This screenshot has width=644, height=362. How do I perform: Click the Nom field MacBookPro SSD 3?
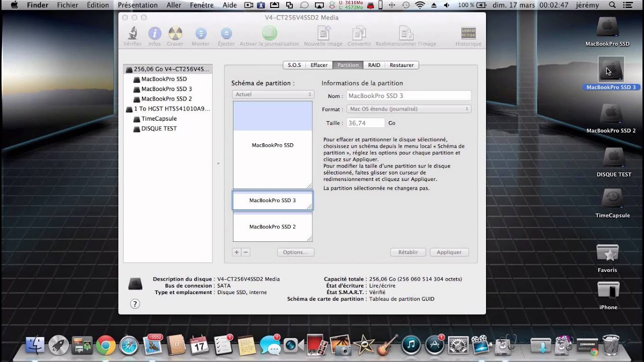408,96
